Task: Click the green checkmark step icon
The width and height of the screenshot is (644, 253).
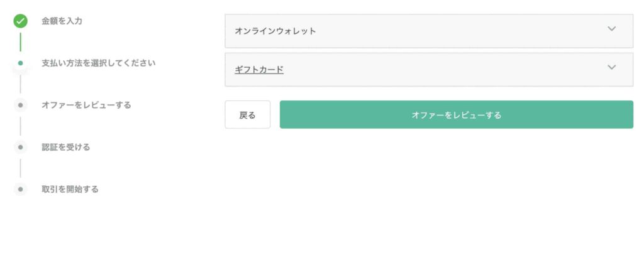Action: tap(20, 21)
